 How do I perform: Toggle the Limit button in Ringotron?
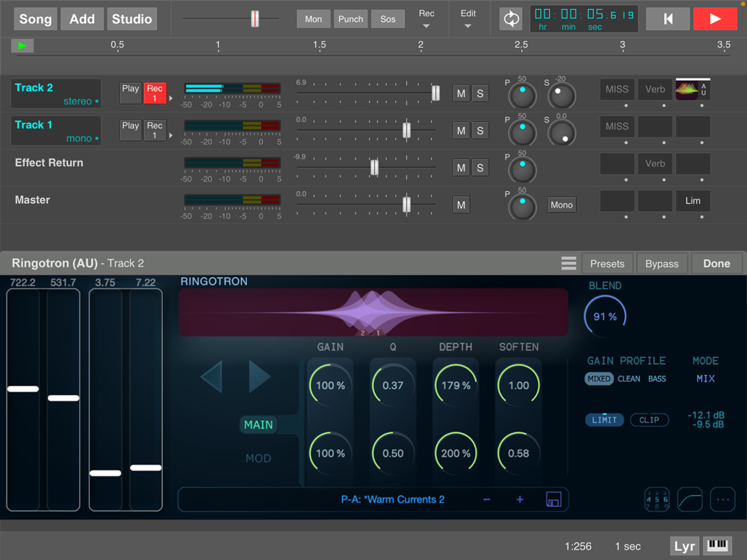[x=604, y=420]
